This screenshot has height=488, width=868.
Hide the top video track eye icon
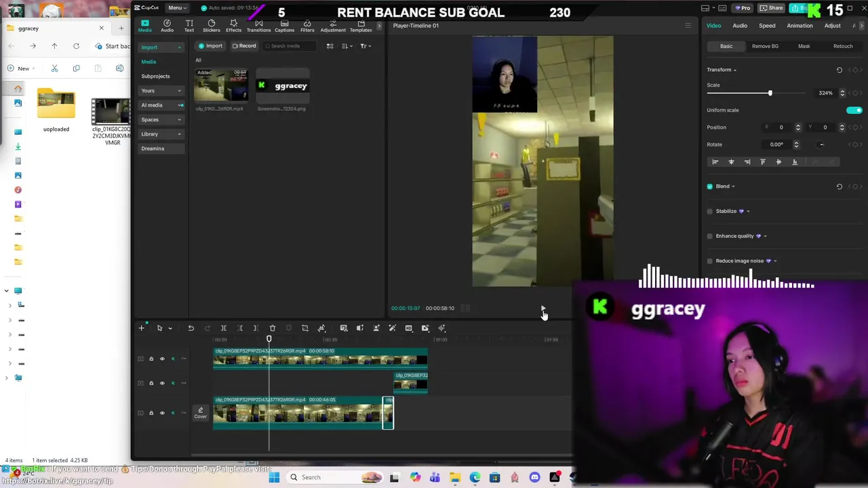pyautogui.click(x=162, y=359)
